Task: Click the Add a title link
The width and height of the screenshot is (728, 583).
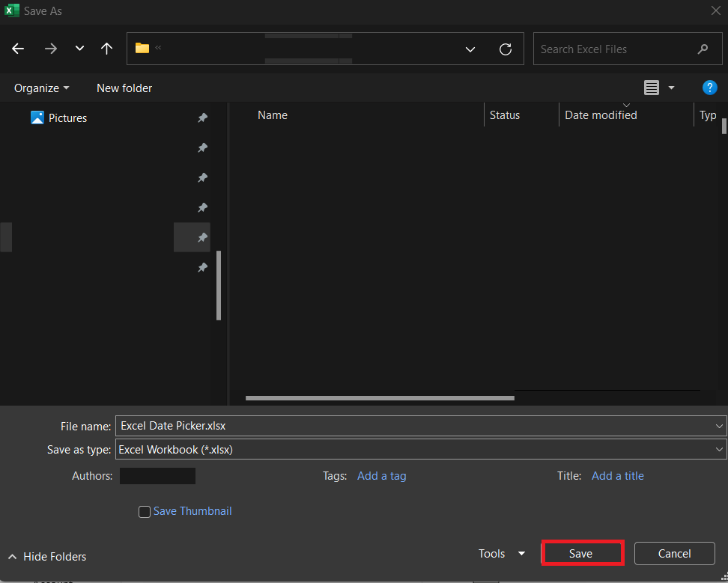Action: [617, 476]
